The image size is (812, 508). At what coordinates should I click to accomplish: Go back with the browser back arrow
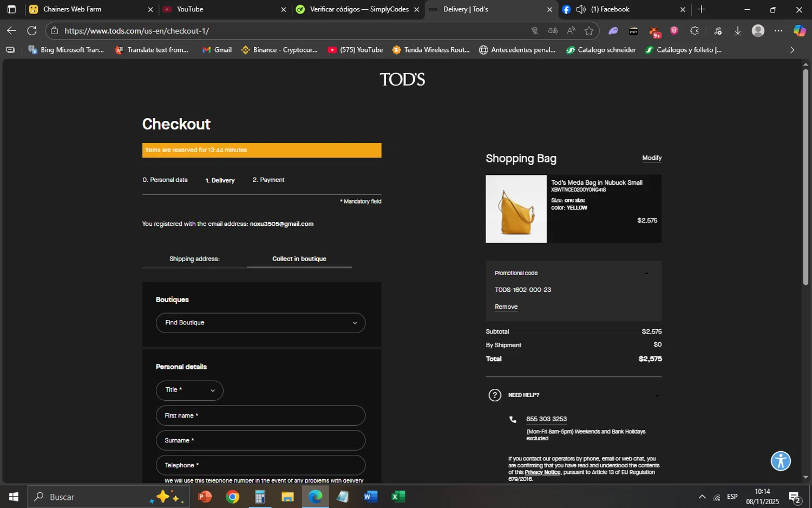[11, 31]
